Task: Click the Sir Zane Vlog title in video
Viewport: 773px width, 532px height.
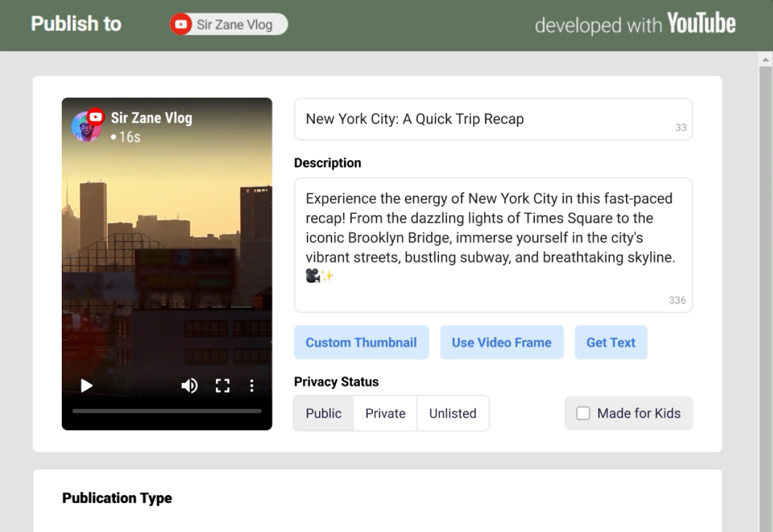Action: point(152,118)
